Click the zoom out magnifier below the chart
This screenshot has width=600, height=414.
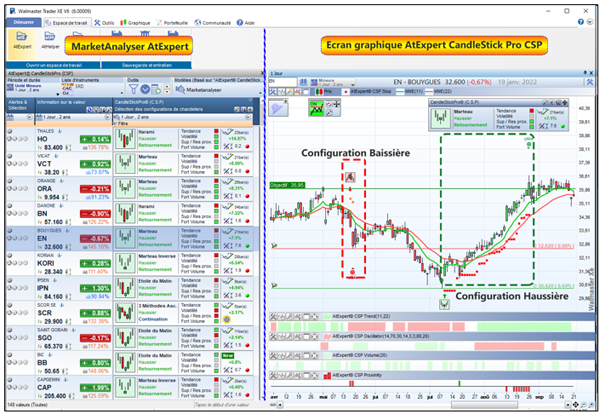point(583,405)
